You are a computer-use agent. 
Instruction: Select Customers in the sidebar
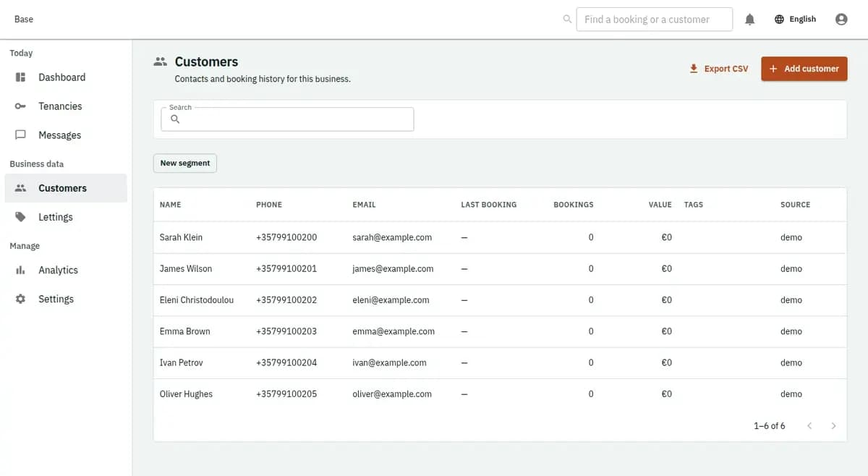66,188
